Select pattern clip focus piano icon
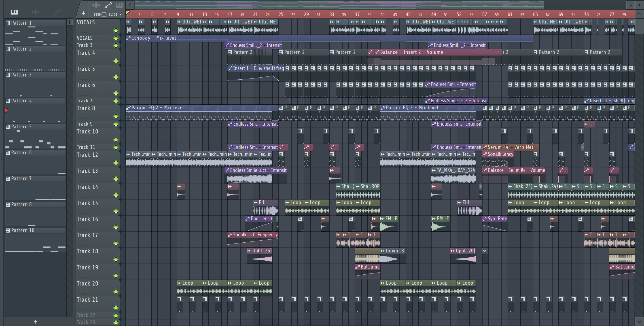The width and height of the screenshot is (644, 326). coord(119,5)
